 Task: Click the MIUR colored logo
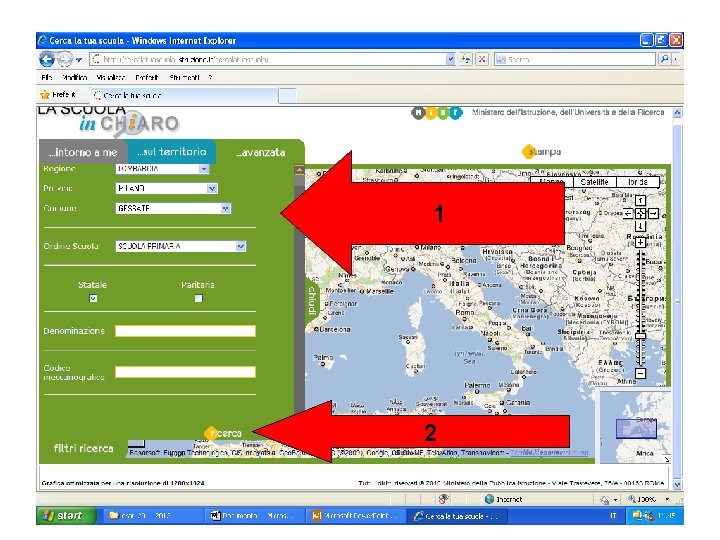pyautogui.click(x=437, y=112)
